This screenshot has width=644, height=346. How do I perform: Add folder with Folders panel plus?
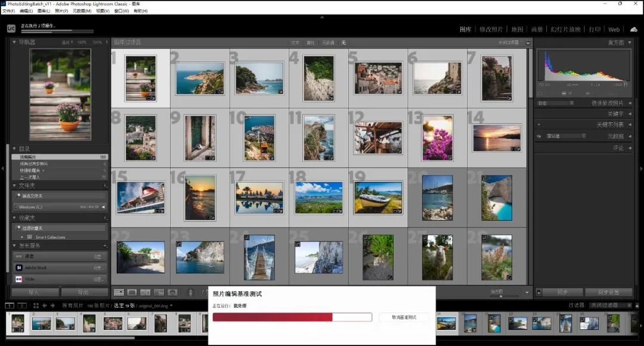[x=105, y=186]
